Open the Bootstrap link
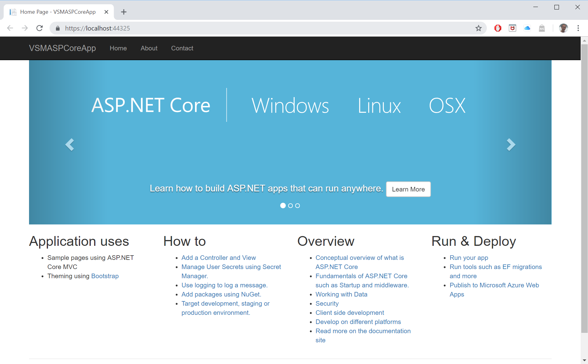This screenshot has height=364, width=588. point(105,276)
